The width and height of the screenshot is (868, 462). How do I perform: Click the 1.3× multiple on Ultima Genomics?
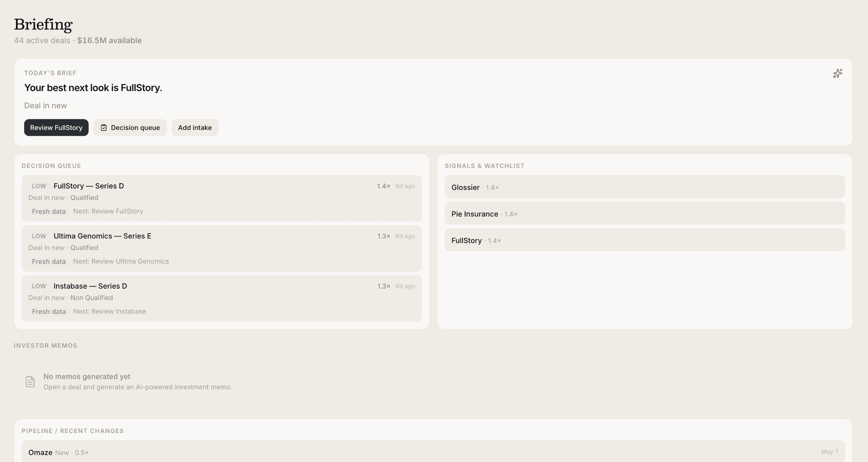pos(384,236)
